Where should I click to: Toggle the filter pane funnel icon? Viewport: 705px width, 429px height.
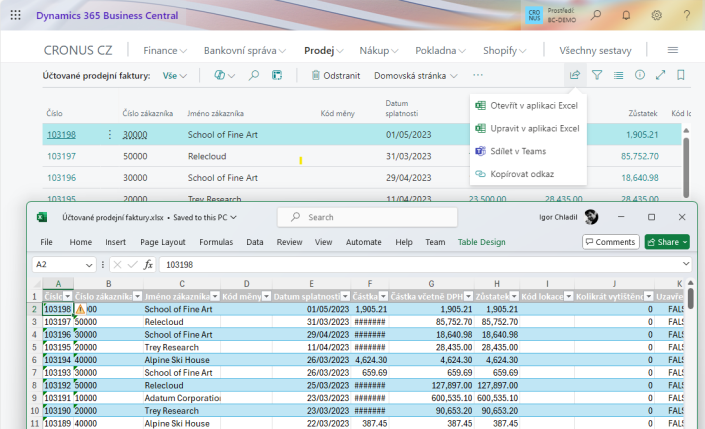pyautogui.click(x=597, y=75)
